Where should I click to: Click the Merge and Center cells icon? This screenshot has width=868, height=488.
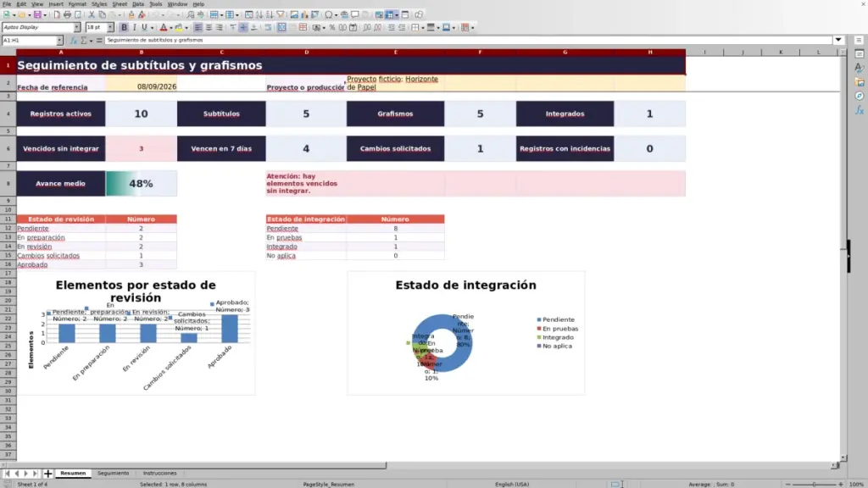(x=281, y=28)
